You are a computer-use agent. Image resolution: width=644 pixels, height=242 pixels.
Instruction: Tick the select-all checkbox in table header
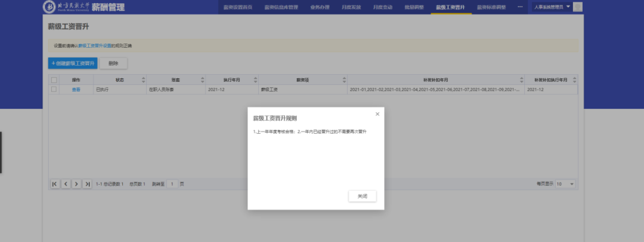pyautogui.click(x=54, y=80)
